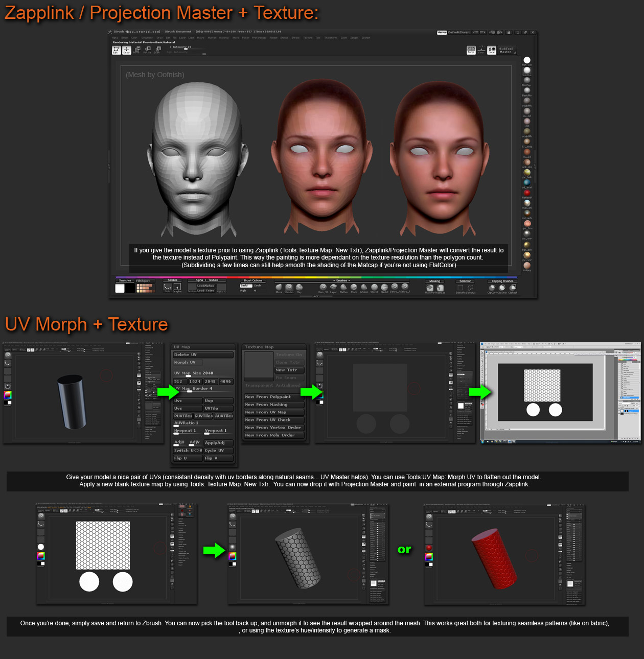Set UV map size to 4096

point(226,382)
